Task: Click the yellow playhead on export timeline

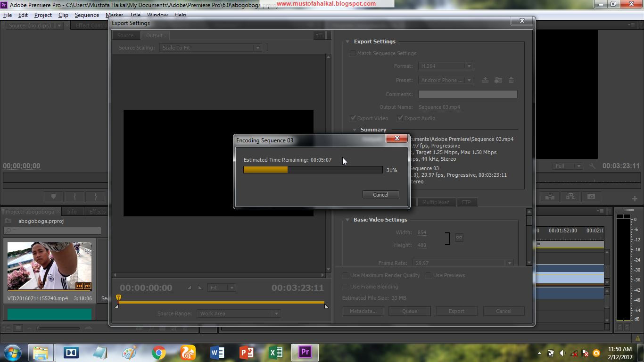Action: pos(118,298)
